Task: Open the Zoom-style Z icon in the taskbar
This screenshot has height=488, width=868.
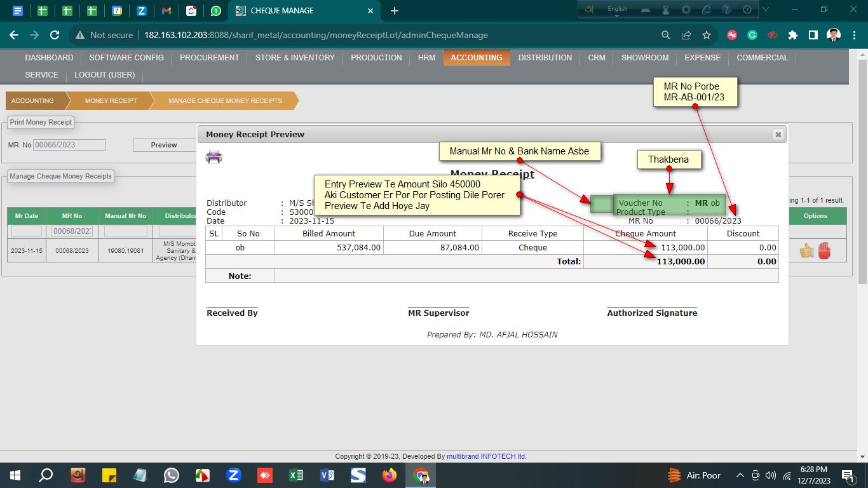Action: pyautogui.click(x=234, y=475)
